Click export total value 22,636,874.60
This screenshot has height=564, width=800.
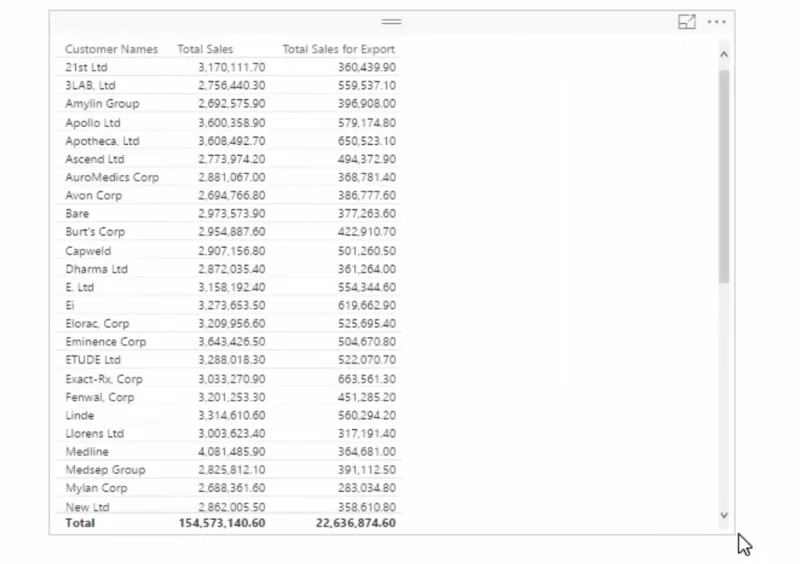pos(356,523)
